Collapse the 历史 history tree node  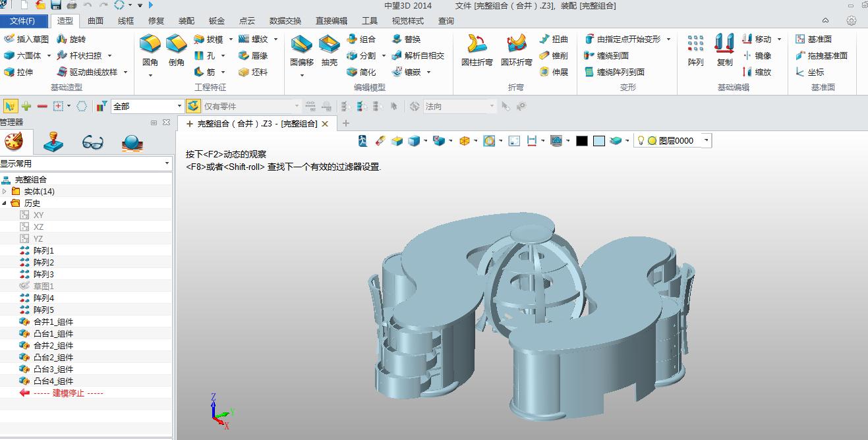point(5,204)
